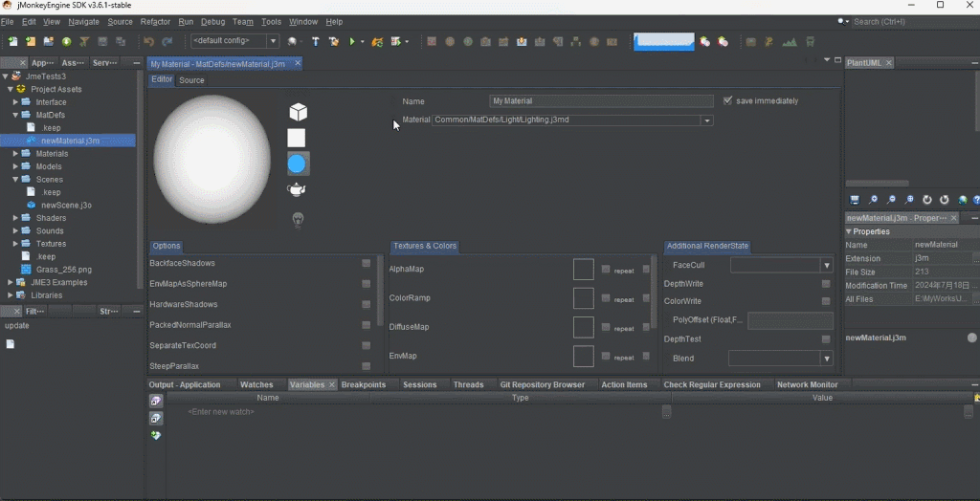Click the rotate-right icon in the PlantUML panel
The height and width of the screenshot is (501, 980).
pos(945,200)
